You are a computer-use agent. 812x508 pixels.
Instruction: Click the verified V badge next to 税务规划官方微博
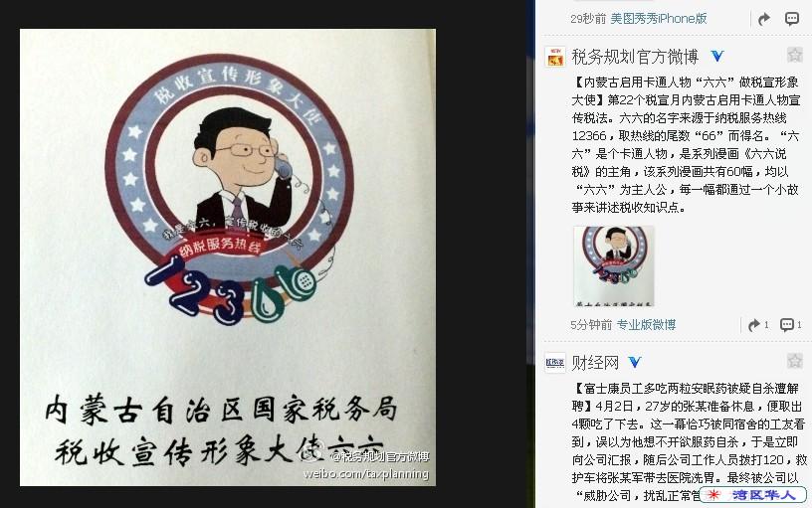(x=717, y=56)
